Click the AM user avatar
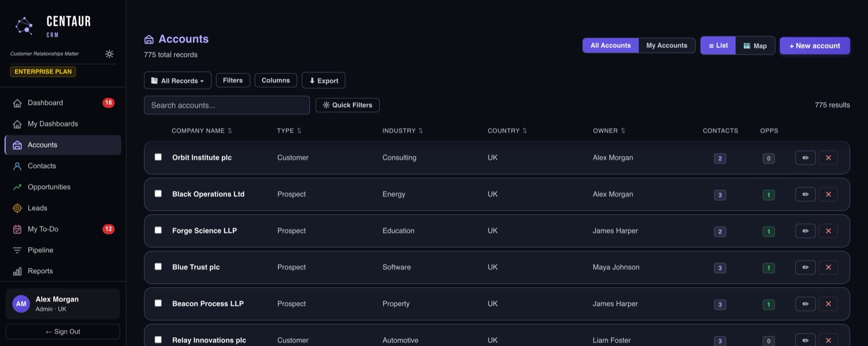Image resolution: width=868 pixels, height=346 pixels. (21, 304)
